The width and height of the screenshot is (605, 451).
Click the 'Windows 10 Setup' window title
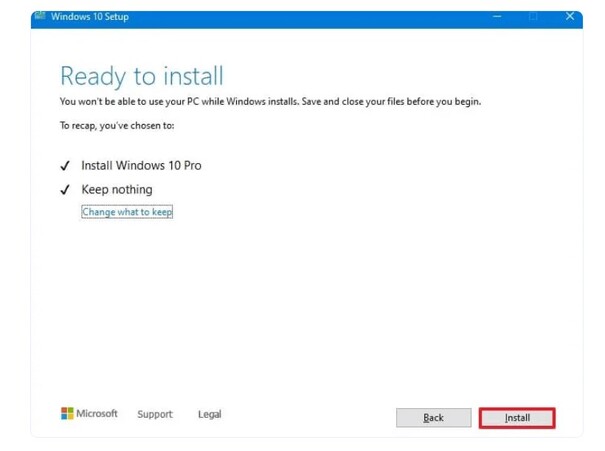click(90, 17)
